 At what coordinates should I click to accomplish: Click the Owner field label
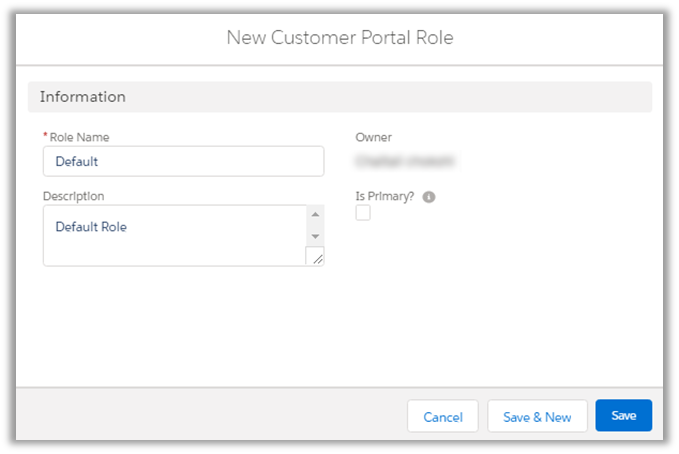pos(374,136)
